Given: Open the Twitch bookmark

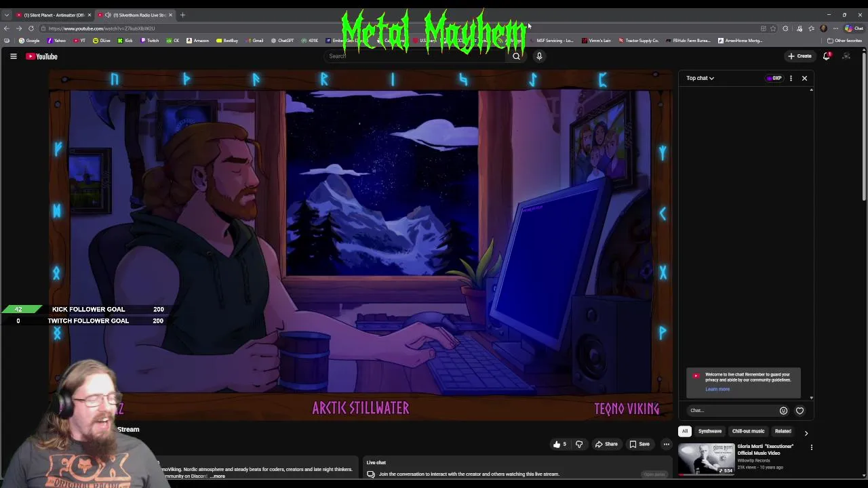Looking at the screenshot, I should click(149, 41).
